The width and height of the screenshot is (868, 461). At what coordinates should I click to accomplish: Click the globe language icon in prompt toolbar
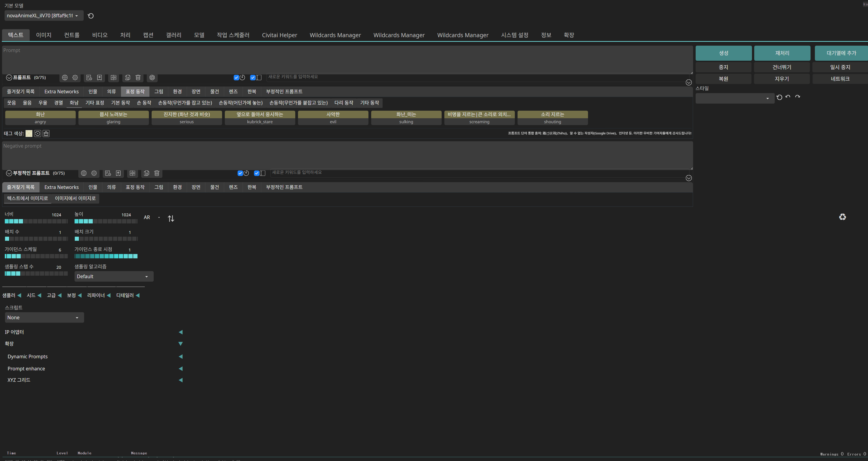(65, 78)
